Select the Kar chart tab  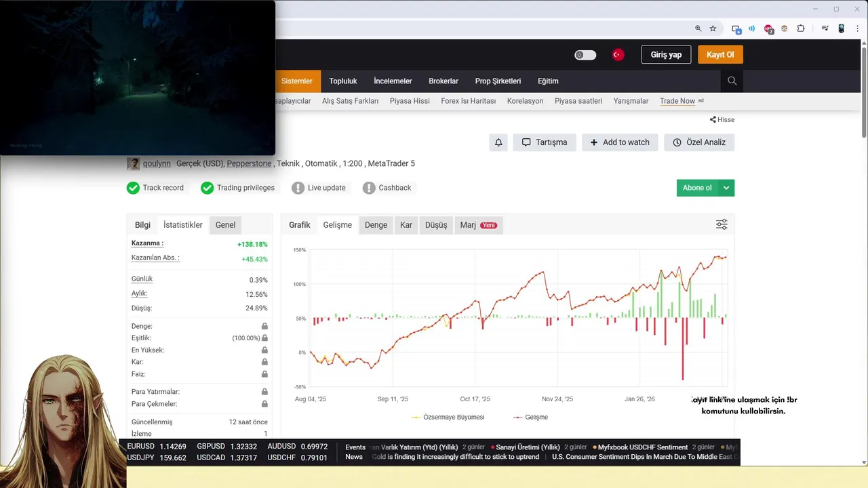pos(406,225)
